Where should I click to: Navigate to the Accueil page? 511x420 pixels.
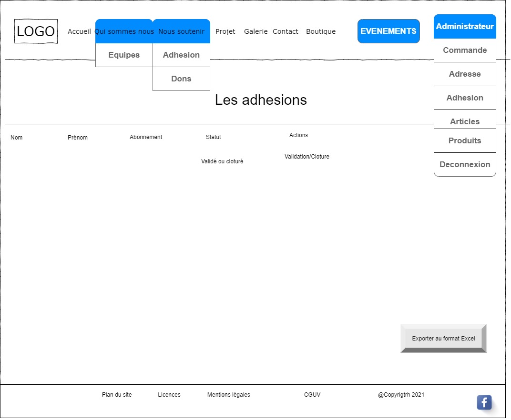pos(79,31)
